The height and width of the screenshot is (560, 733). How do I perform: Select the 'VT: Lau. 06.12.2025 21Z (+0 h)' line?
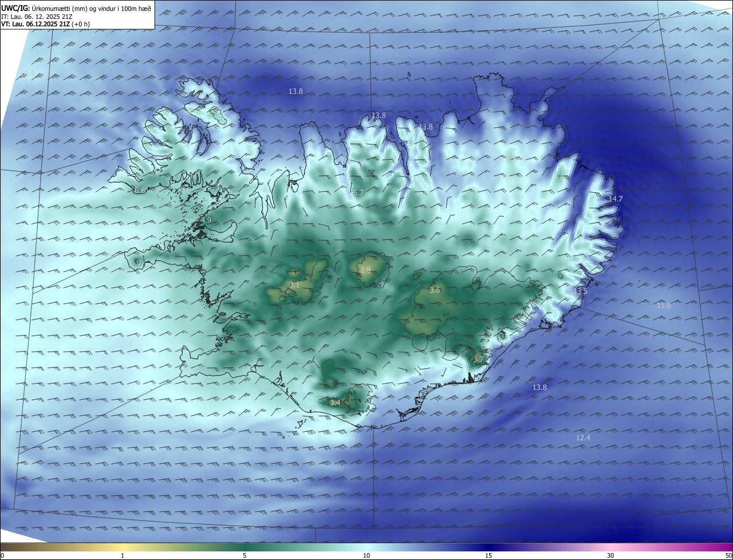tap(45, 24)
